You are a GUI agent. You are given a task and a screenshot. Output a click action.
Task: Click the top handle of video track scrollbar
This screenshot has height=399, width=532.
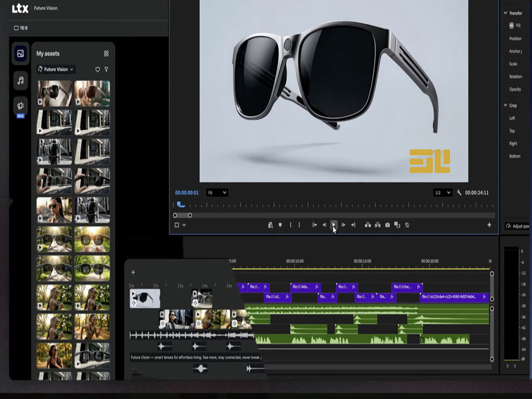coord(492,273)
